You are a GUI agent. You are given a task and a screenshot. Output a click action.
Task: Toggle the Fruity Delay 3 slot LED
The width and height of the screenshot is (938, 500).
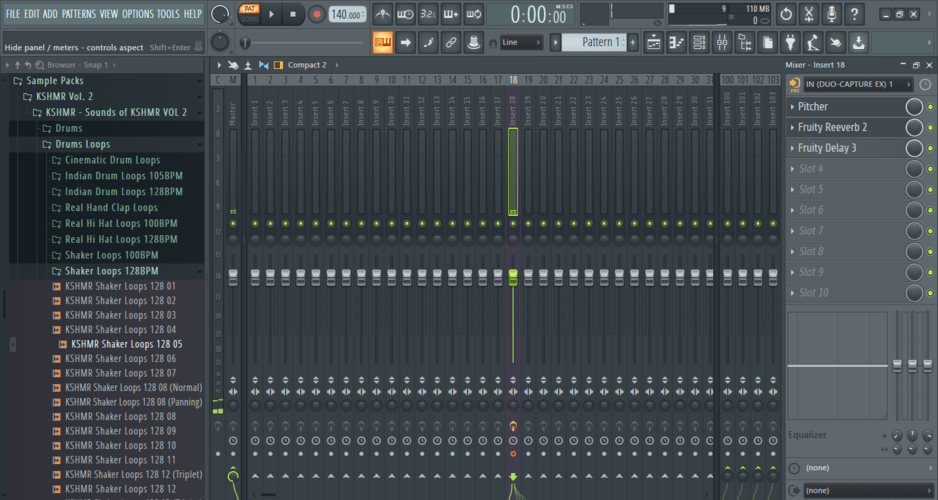click(930, 148)
